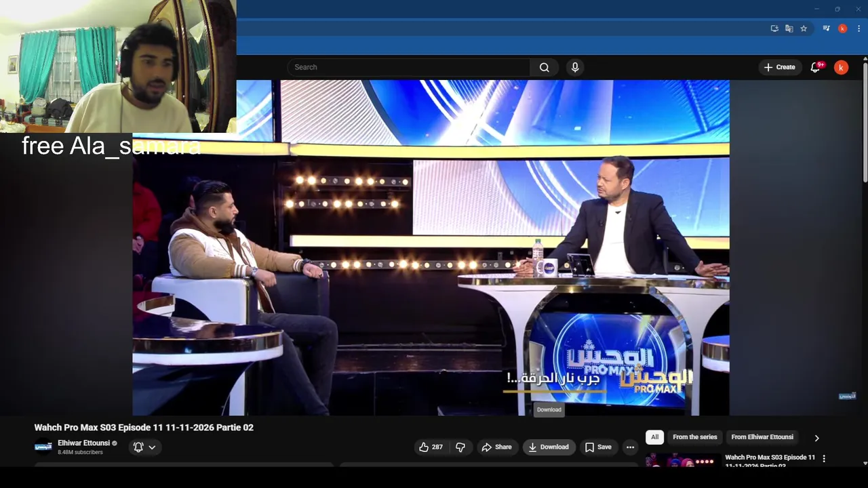Click the Download button under video

(x=549, y=447)
